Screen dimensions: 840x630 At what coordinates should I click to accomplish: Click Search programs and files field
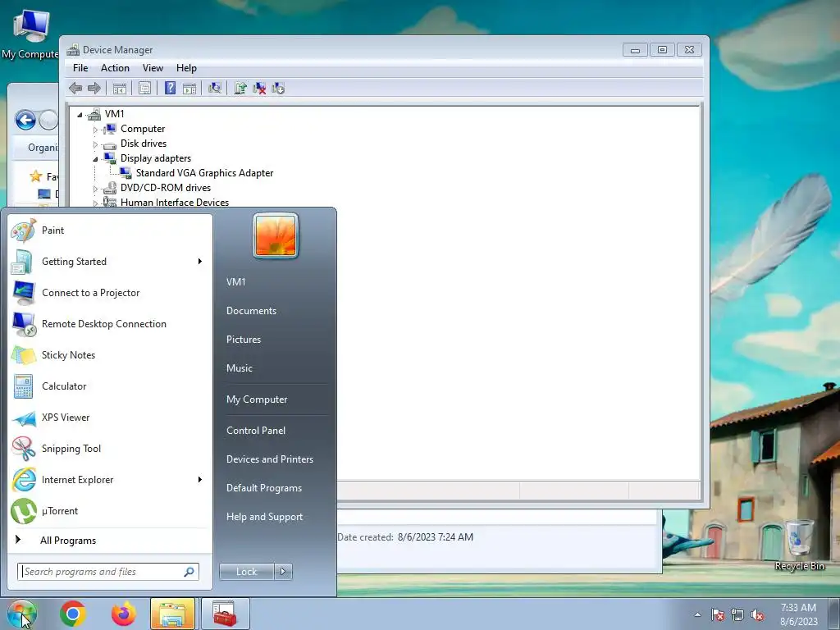(x=108, y=572)
